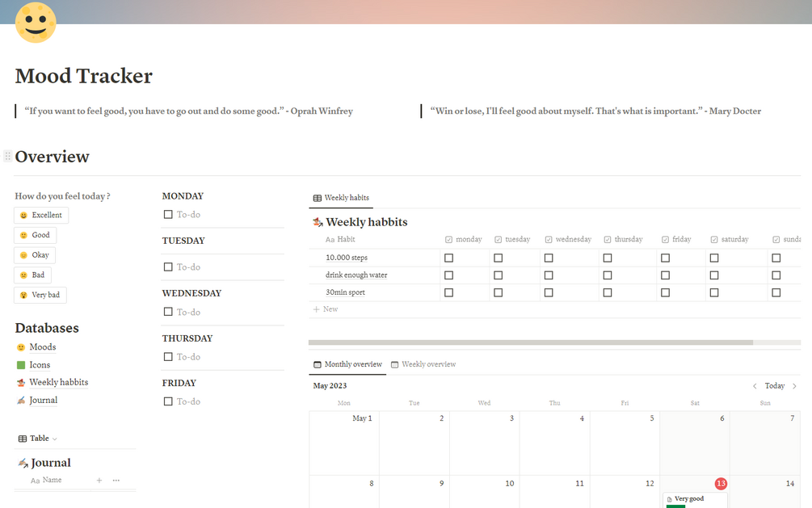Click the Aa icon of Name column
812x508 pixels.
pyautogui.click(x=36, y=481)
